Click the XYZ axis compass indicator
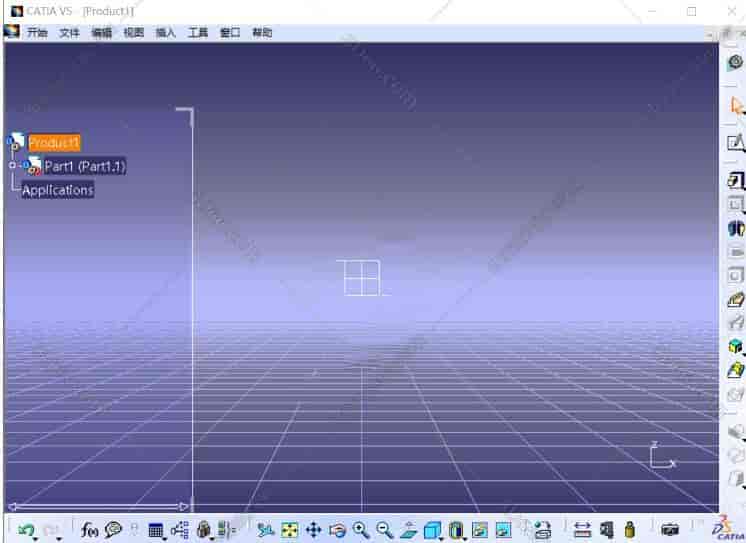Image resolution: width=746 pixels, height=543 pixels. click(x=661, y=456)
